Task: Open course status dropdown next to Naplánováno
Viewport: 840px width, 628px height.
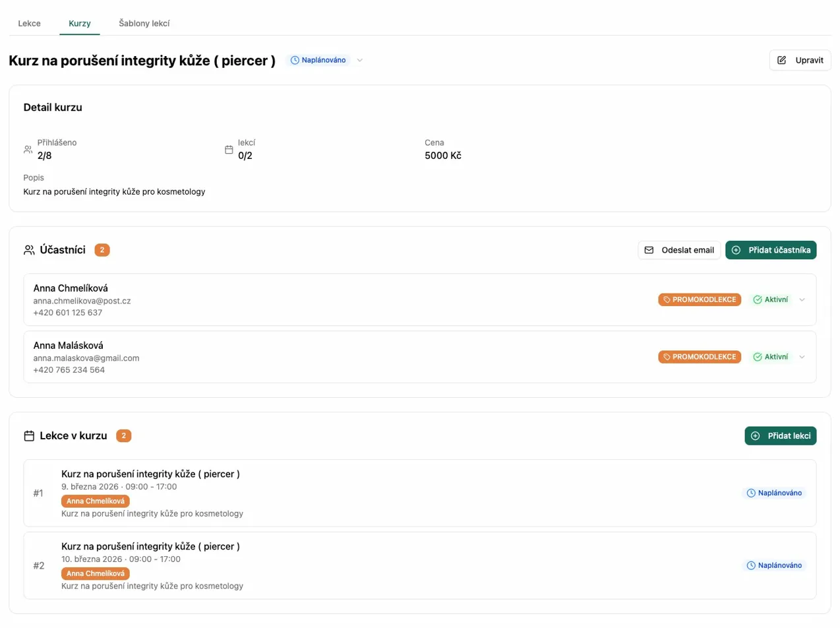Action: [360, 60]
